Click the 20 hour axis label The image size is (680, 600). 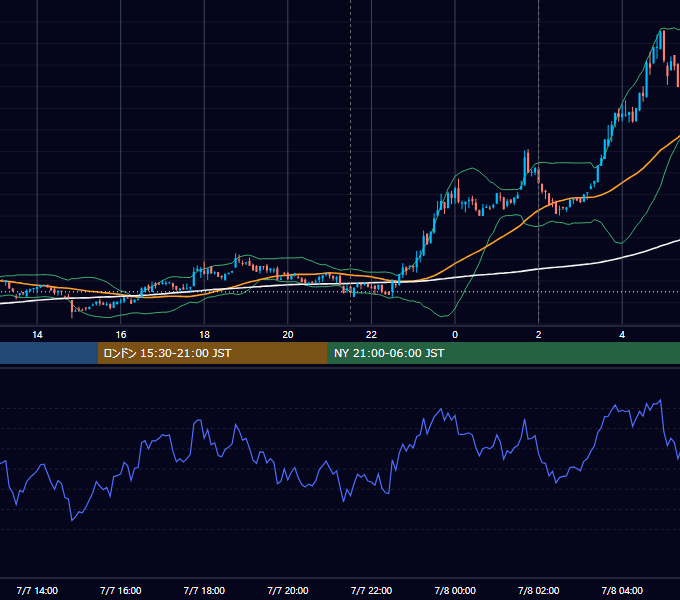pos(288,335)
